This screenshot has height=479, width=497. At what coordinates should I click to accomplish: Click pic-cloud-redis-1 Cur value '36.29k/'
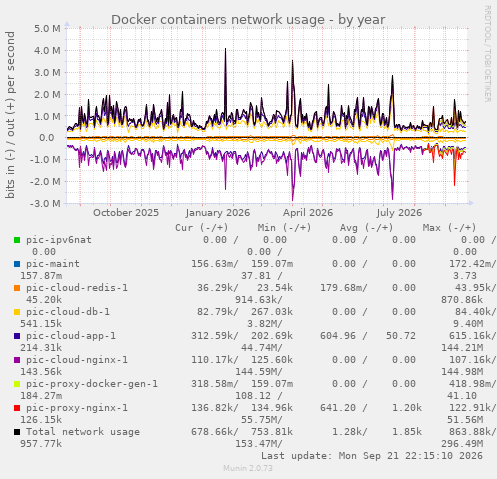[218, 288]
